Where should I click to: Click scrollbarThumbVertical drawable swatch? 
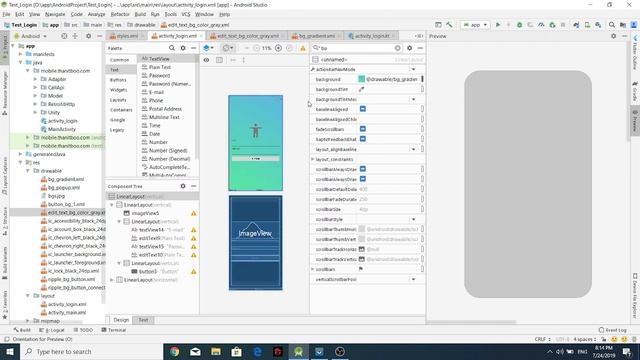(x=362, y=239)
